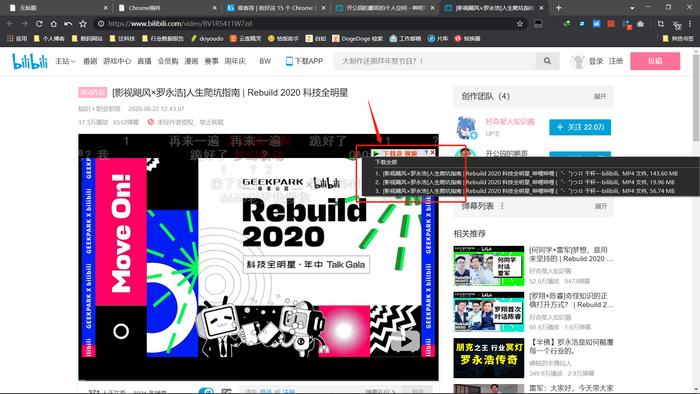This screenshot has width=700, height=394.
Task: Click the user avatar icon
Action: pyautogui.click(x=578, y=61)
